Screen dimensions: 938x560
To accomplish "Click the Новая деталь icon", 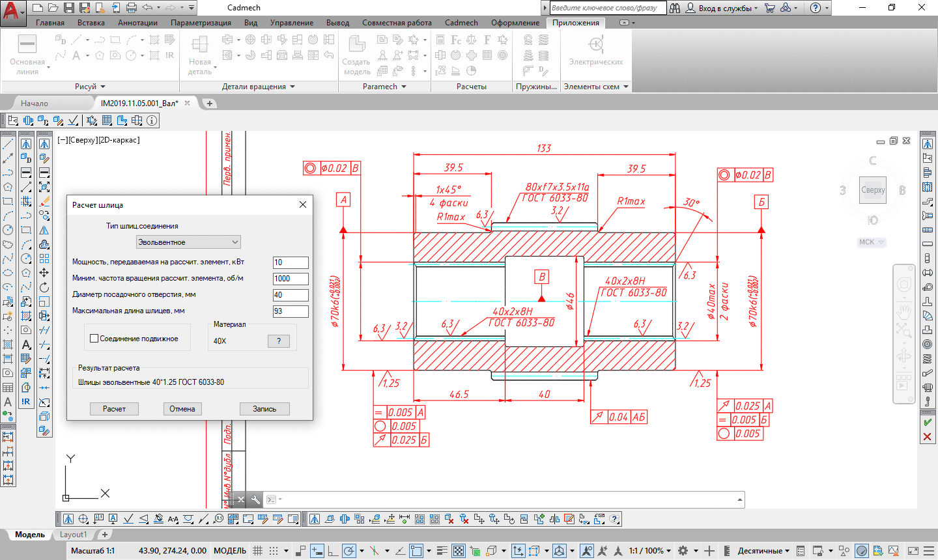I will point(199,44).
